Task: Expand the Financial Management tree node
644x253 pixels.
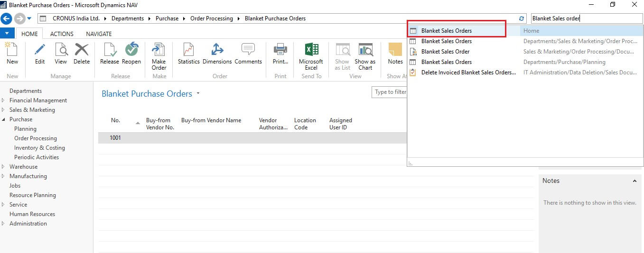Action: tap(4, 100)
